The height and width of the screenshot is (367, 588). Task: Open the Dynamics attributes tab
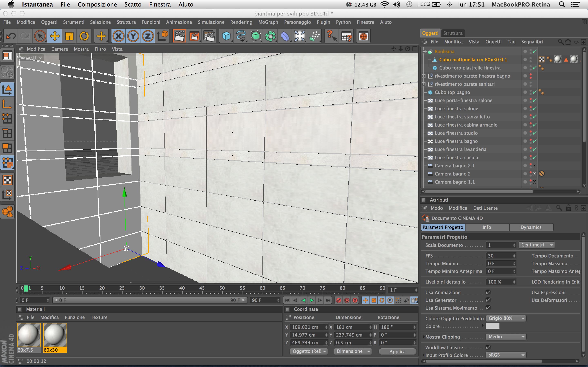click(531, 227)
